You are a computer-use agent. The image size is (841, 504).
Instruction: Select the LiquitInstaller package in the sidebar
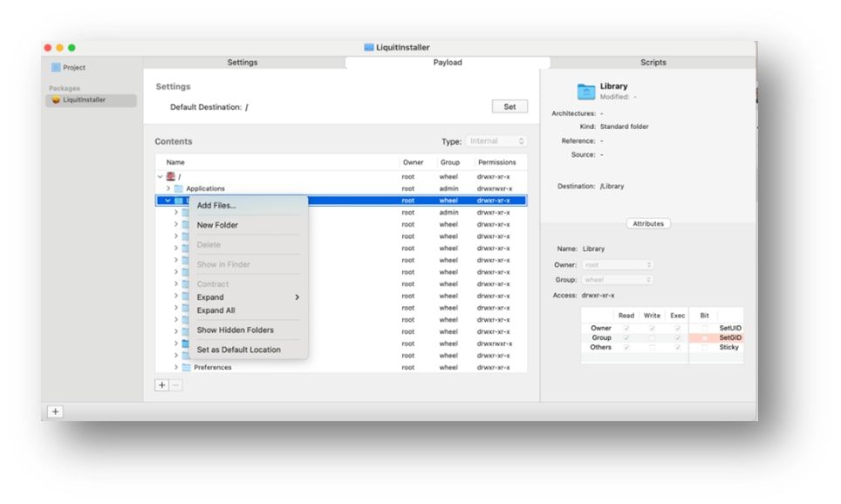(x=85, y=99)
